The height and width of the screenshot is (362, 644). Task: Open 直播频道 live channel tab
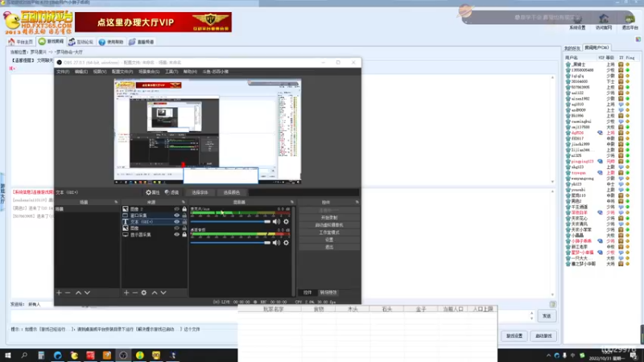(x=142, y=42)
